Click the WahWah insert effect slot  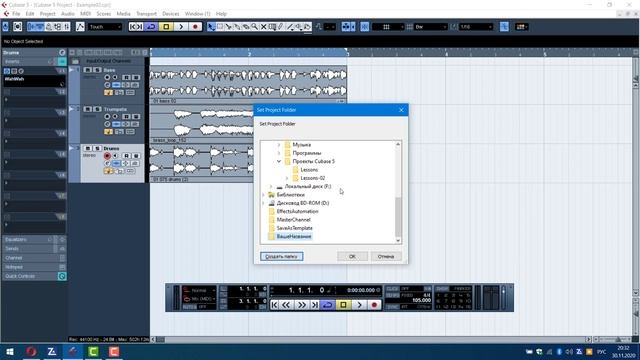pyautogui.click(x=34, y=81)
